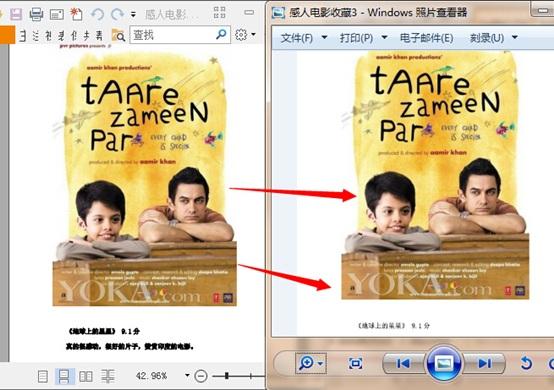Open the settings gear in PDF reader
Viewport: 554px width, 390px height.
click(x=241, y=35)
